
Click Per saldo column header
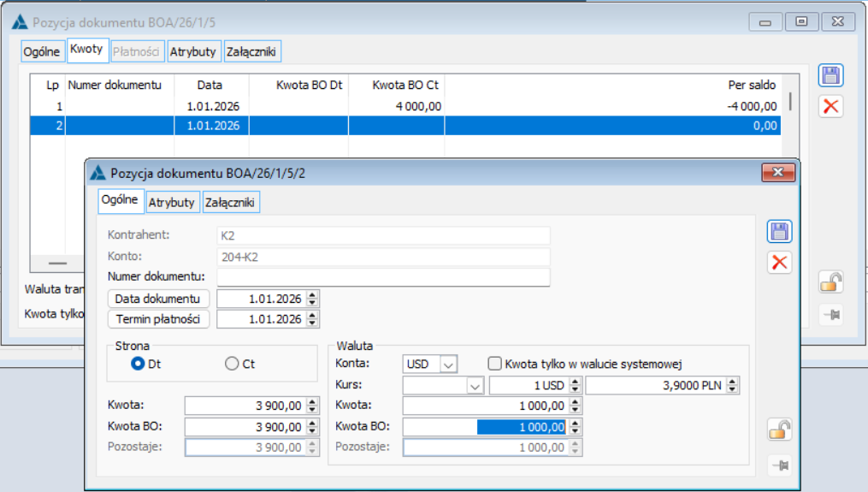pos(613,86)
